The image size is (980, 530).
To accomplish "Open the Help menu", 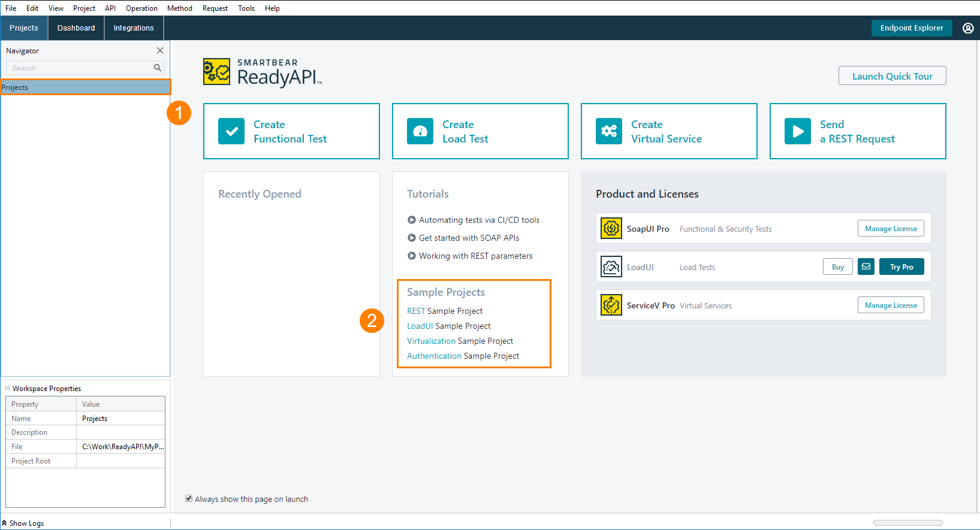I will tap(272, 8).
